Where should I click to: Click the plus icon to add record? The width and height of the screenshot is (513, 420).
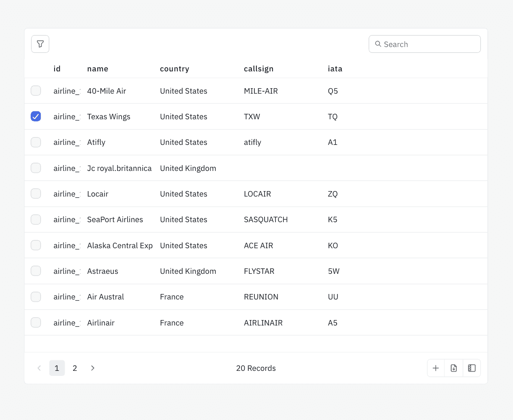pyautogui.click(x=436, y=368)
